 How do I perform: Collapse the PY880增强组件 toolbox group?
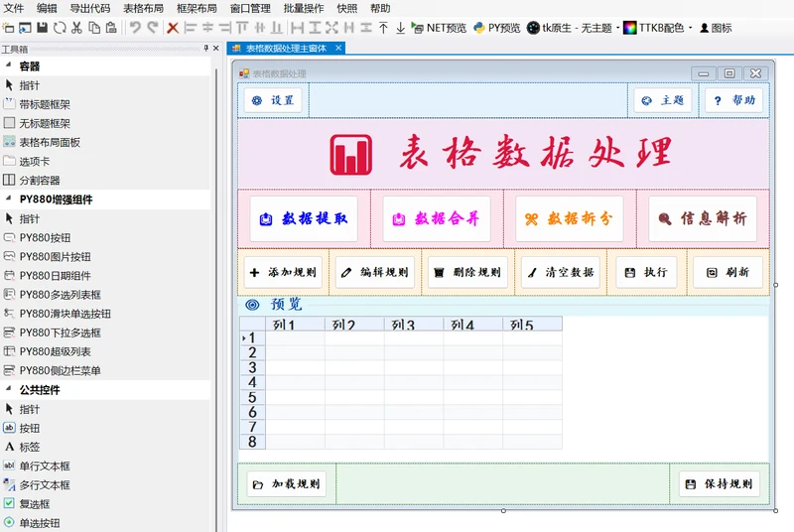tap(9, 199)
